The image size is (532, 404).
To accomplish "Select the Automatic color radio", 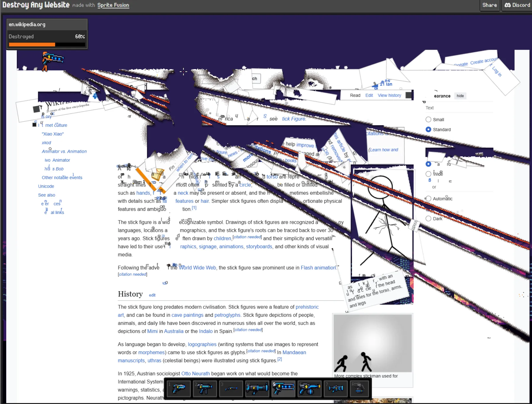I will [x=428, y=199].
